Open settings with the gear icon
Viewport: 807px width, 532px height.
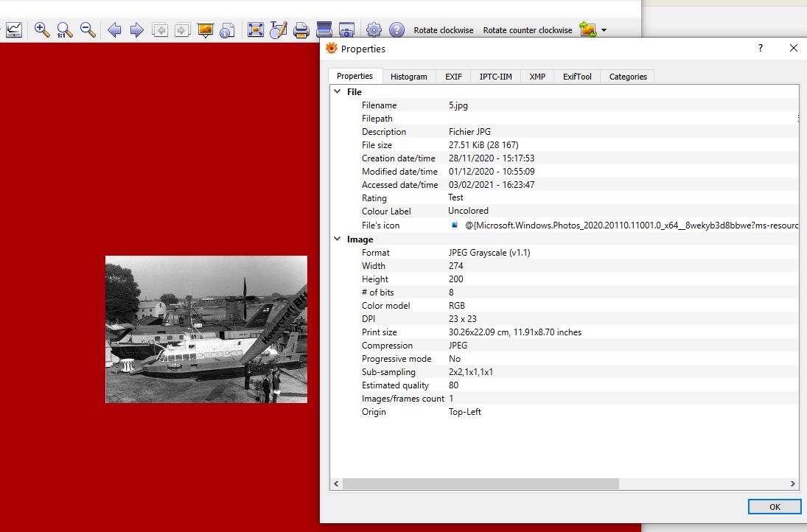pyautogui.click(x=374, y=30)
